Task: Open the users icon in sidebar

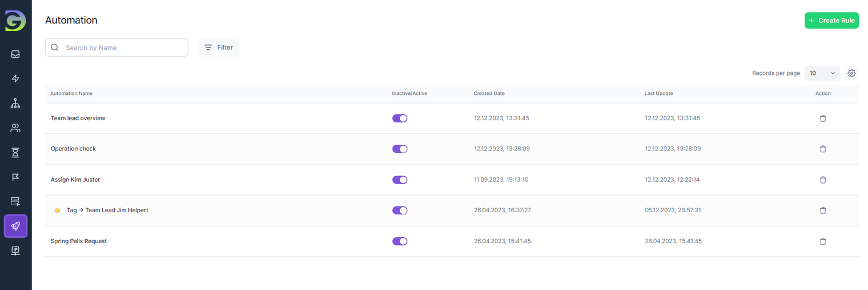Action: [x=15, y=128]
